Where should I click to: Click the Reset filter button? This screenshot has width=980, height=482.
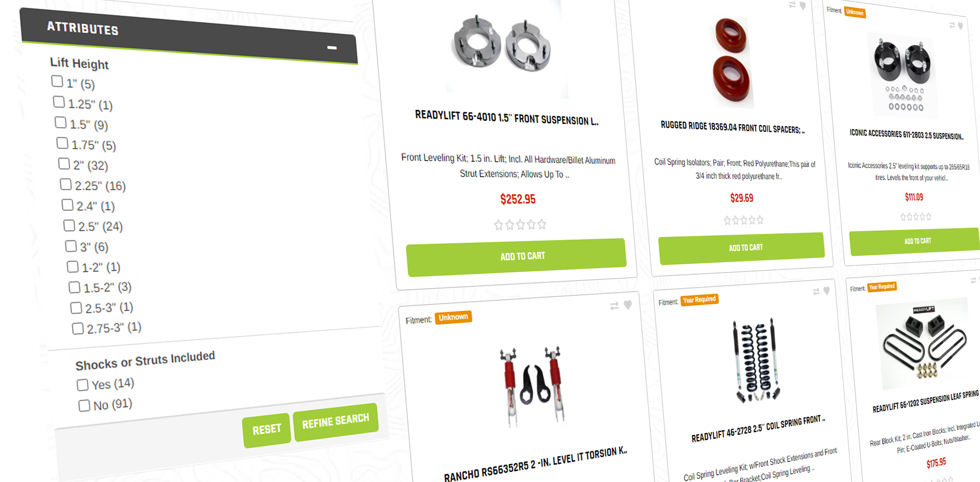[267, 430]
